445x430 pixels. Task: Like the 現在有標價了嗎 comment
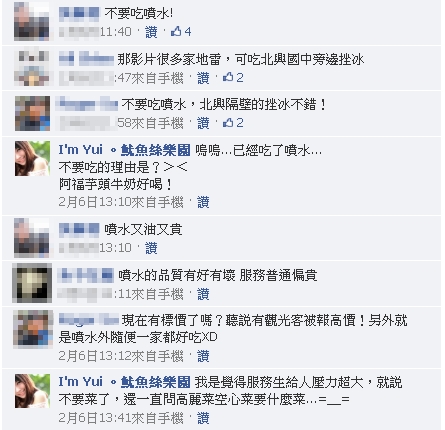[203, 356]
